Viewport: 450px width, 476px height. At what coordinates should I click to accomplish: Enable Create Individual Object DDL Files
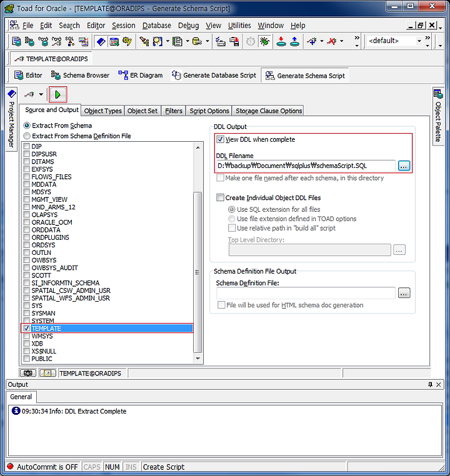220,197
